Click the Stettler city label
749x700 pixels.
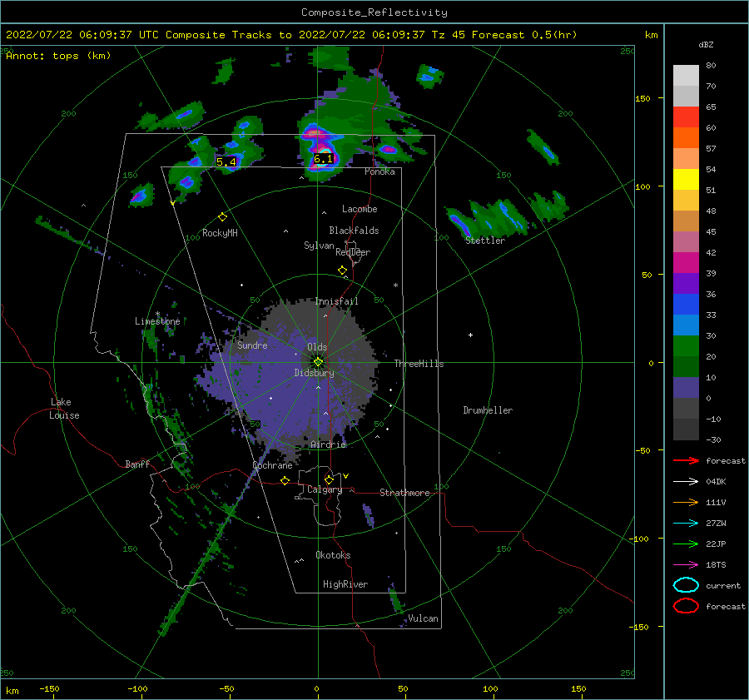click(x=485, y=241)
